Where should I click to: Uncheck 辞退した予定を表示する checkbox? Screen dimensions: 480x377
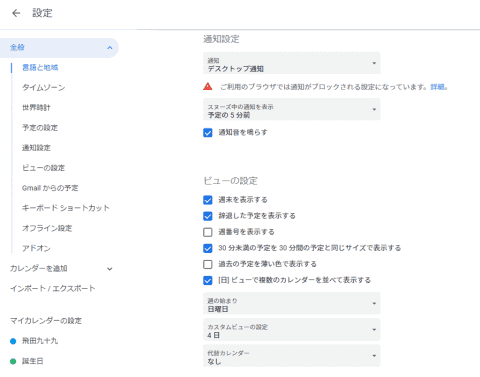click(x=208, y=216)
